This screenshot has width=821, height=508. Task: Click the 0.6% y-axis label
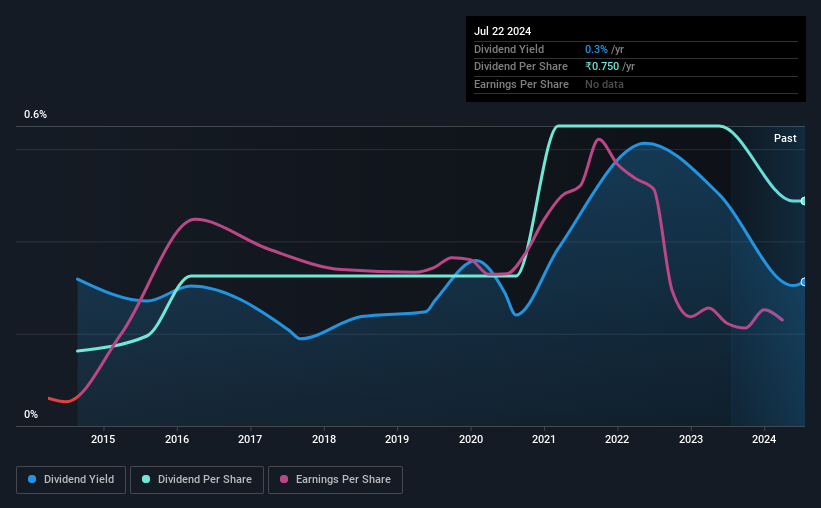pos(36,114)
